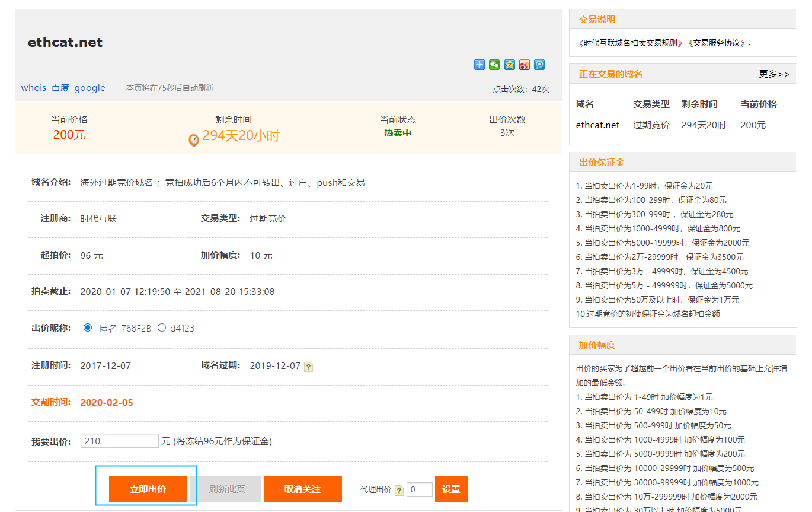812x512 pixels.
Task: Click the blue plus share icon
Action: pos(479,65)
